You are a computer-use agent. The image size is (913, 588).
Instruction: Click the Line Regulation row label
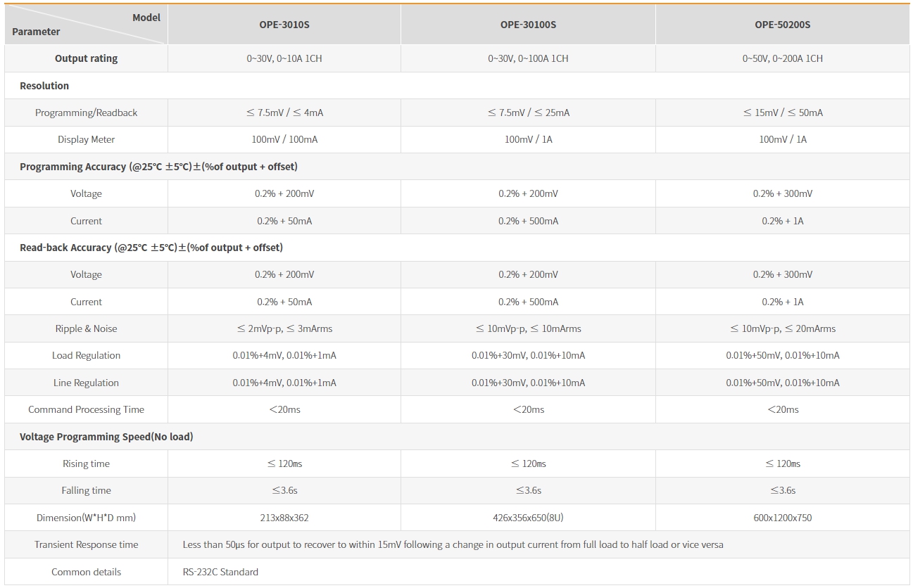click(x=86, y=383)
